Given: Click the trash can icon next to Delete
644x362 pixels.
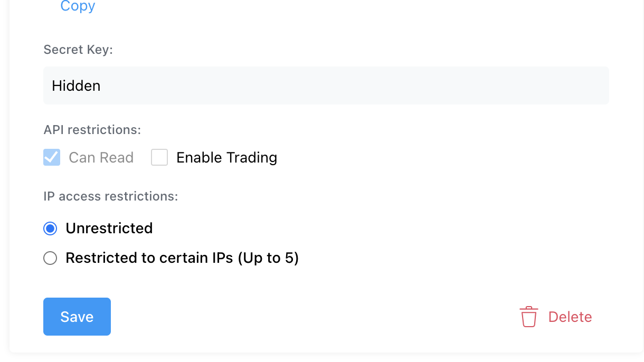Looking at the screenshot, I should point(528,317).
